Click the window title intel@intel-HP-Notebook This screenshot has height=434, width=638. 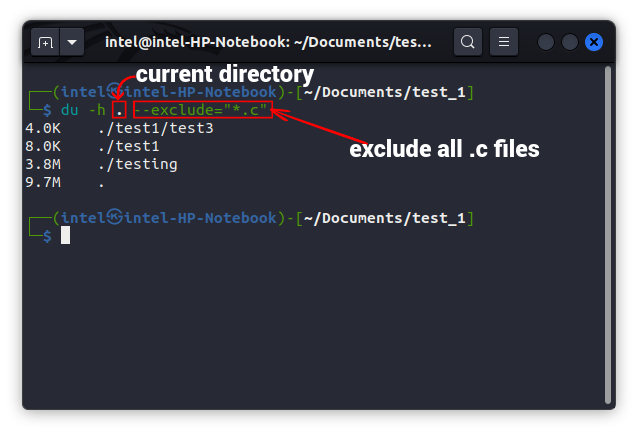pyautogui.click(x=268, y=42)
